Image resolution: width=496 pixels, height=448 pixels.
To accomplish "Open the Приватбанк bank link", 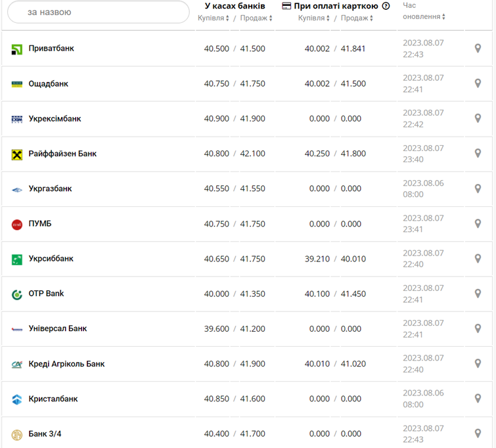I will [x=51, y=49].
